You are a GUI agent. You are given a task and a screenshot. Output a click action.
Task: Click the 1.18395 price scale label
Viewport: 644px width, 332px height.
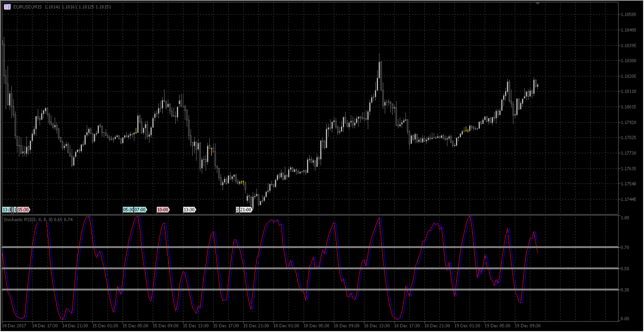point(629,46)
